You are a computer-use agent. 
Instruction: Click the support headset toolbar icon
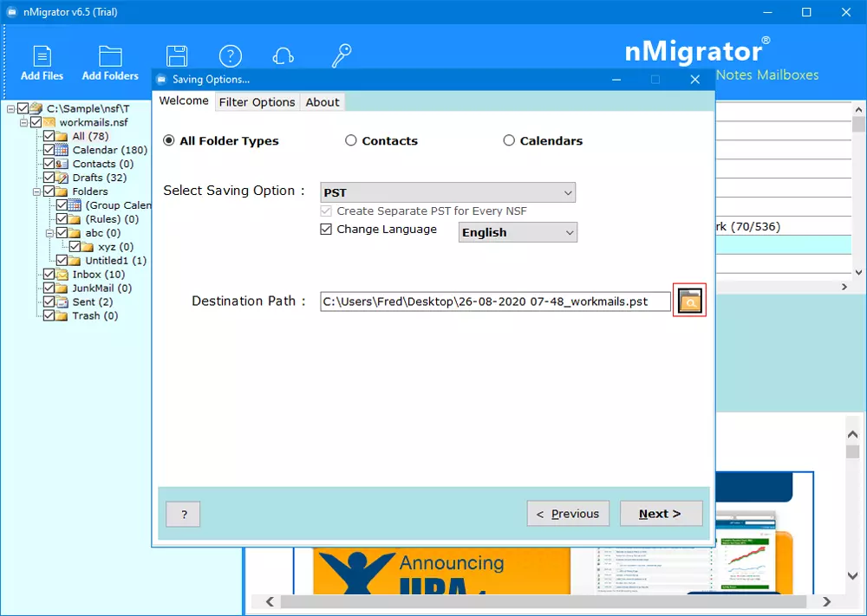(x=284, y=56)
